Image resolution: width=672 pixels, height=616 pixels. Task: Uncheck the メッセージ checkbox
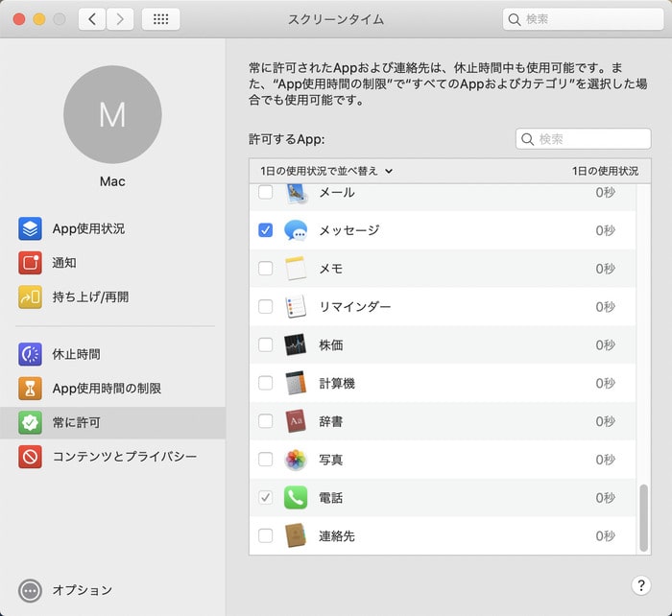(x=266, y=230)
